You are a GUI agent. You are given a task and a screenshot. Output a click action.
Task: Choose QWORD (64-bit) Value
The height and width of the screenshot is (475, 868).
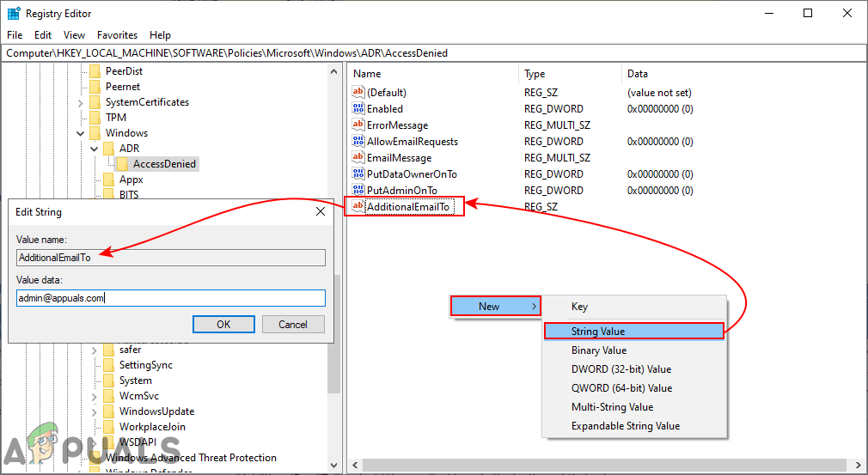tap(634, 388)
